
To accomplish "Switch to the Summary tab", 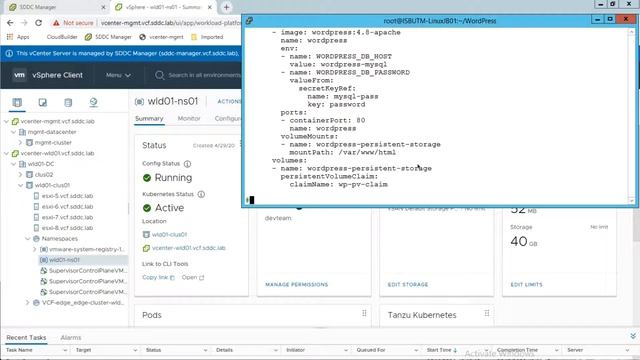I will 149,118.
